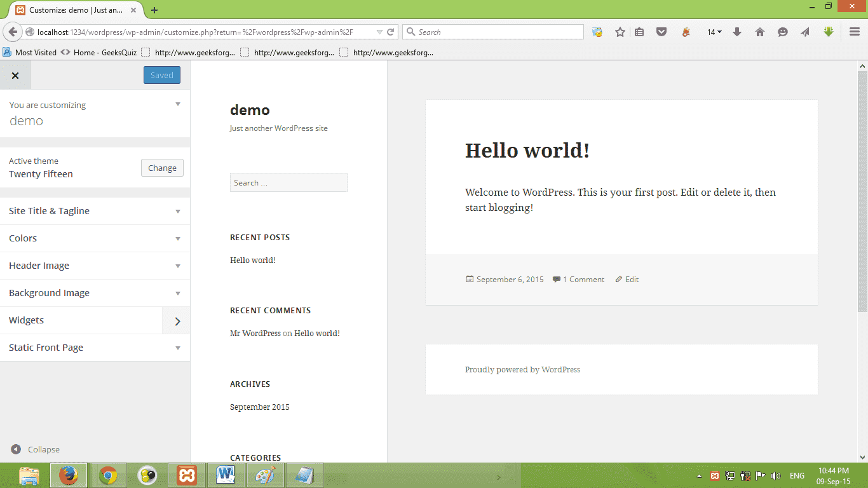Expand the Site Title & Tagline section
Viewport: 868px width, 488px height.
click(95, 211)
